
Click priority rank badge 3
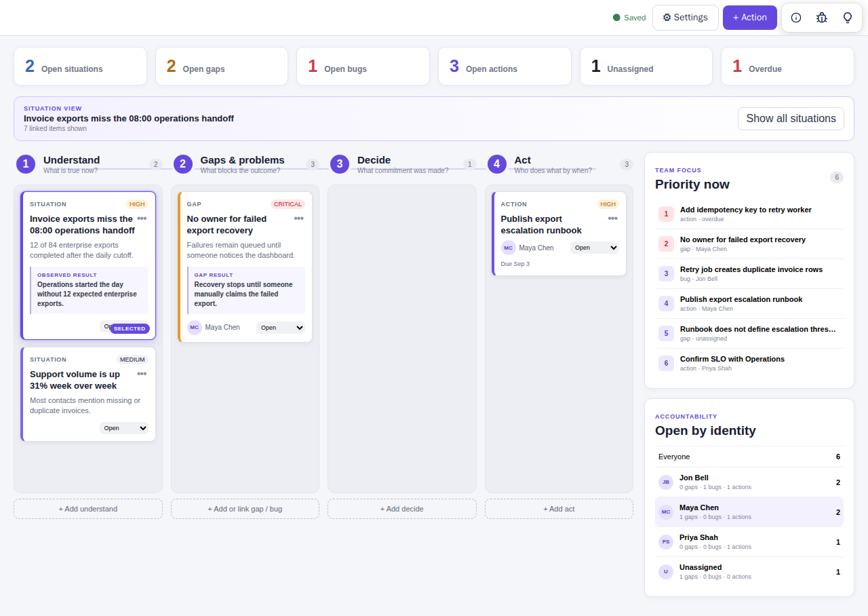coord(666,274)
